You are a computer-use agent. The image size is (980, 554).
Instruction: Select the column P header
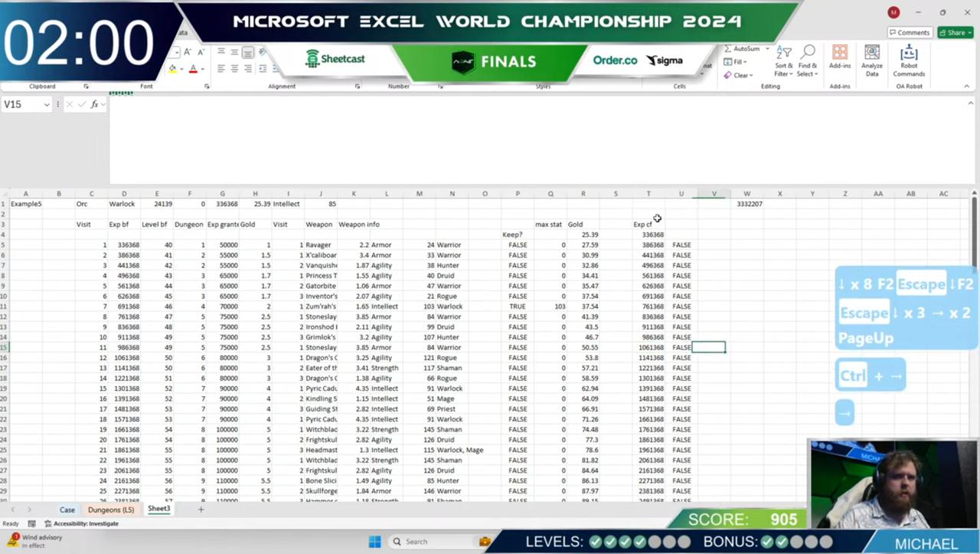coord(518,194)
